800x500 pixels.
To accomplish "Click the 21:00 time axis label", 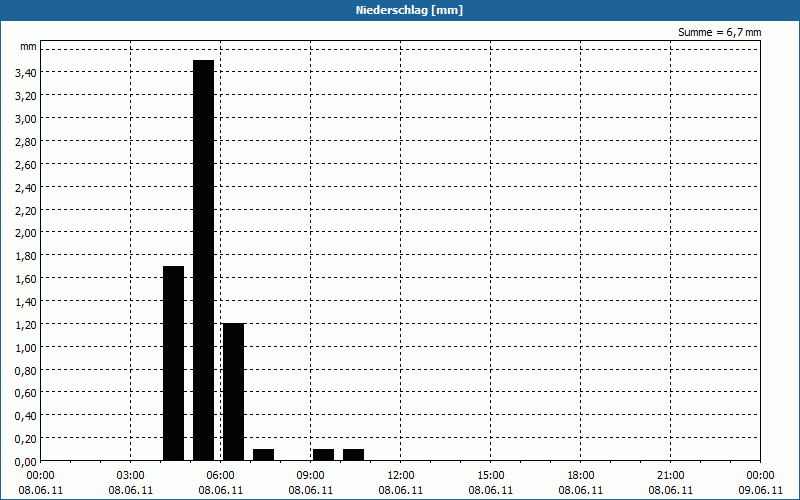I will (x=670, y=476).
